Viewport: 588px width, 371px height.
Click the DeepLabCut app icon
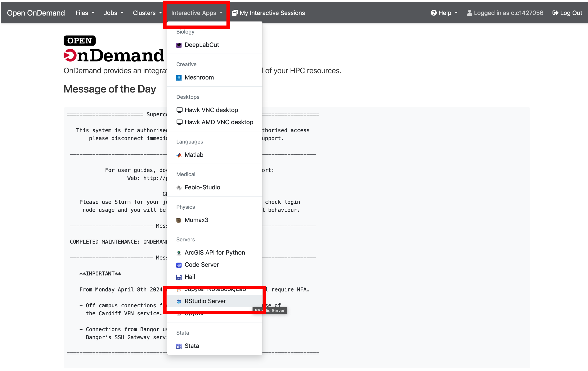click(179, 45)
